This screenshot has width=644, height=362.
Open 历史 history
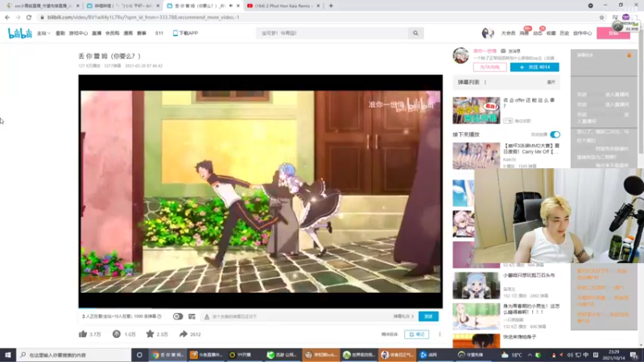point(564,33)
